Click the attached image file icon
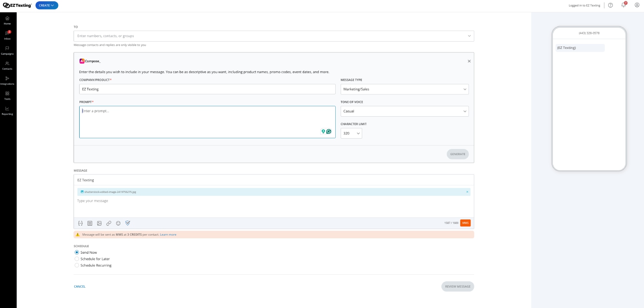The height and width of the screenshot is (308, 644). click(x=82, y=192)
